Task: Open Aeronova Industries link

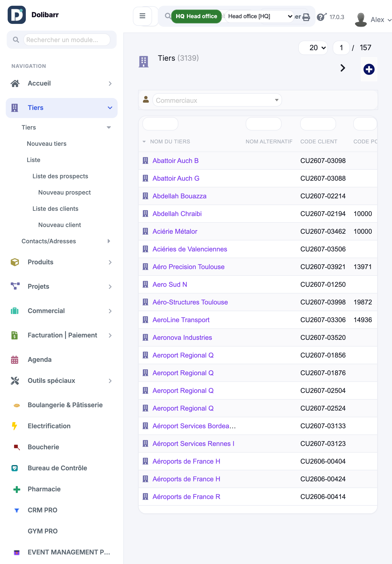Action: (182, 337)
